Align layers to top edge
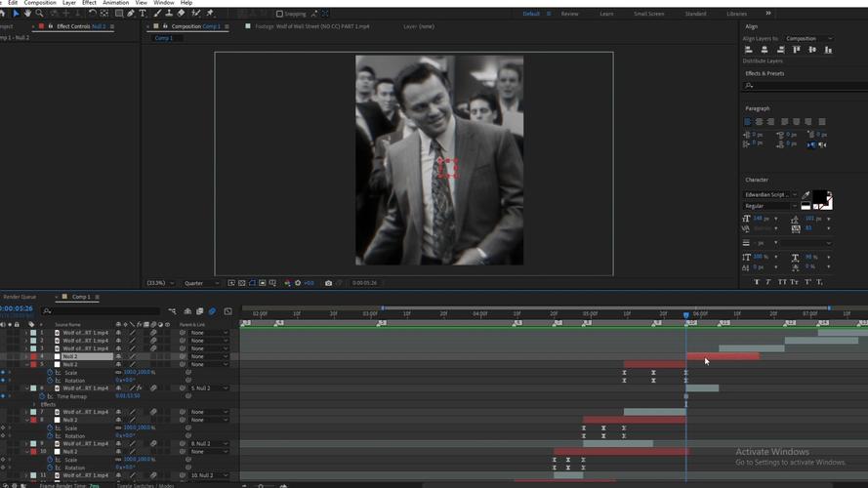The height and width of the screenshot is (488, 868). click(797, 50)
